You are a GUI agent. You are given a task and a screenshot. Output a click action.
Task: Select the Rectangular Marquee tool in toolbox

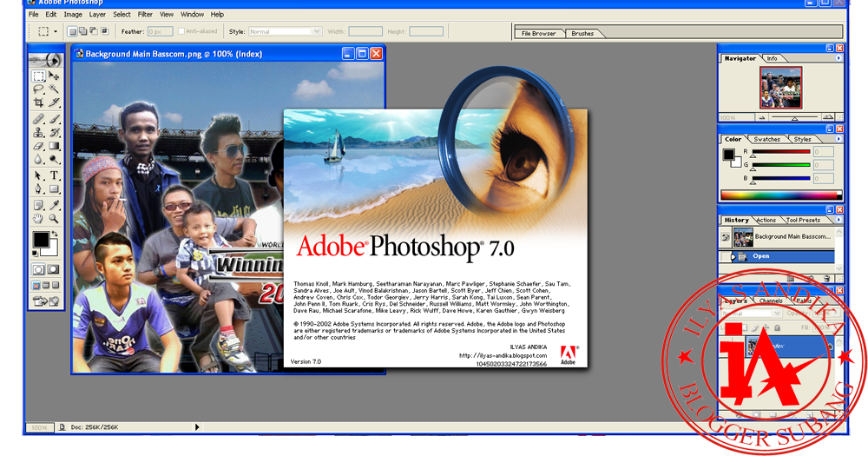(39, 76)
